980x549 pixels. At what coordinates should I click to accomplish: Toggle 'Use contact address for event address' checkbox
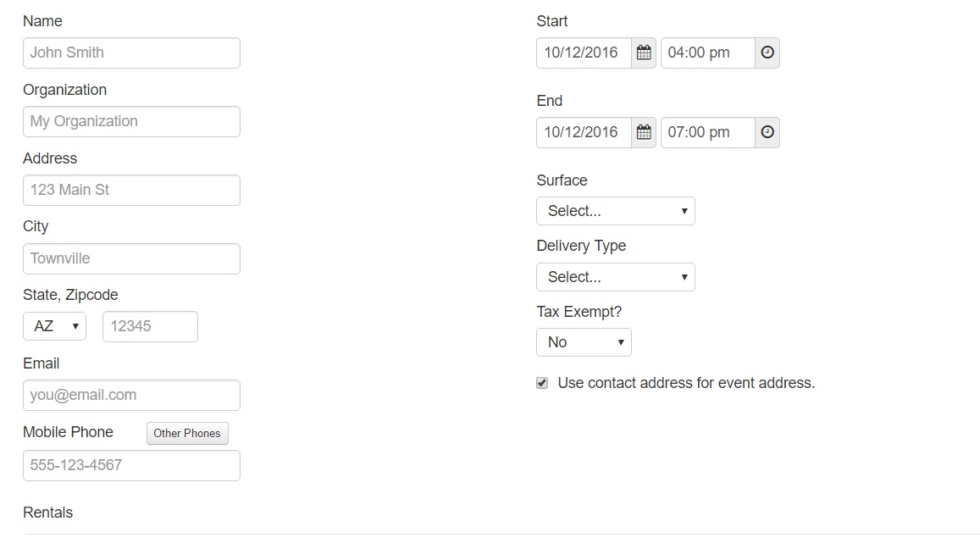point(542,383)
